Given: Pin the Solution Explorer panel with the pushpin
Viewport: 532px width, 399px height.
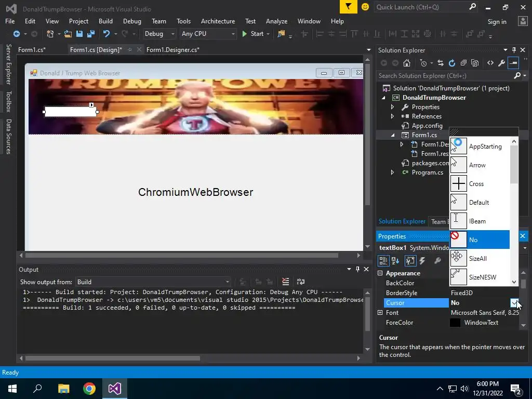Looking at the screenshot, I should 514,50.
